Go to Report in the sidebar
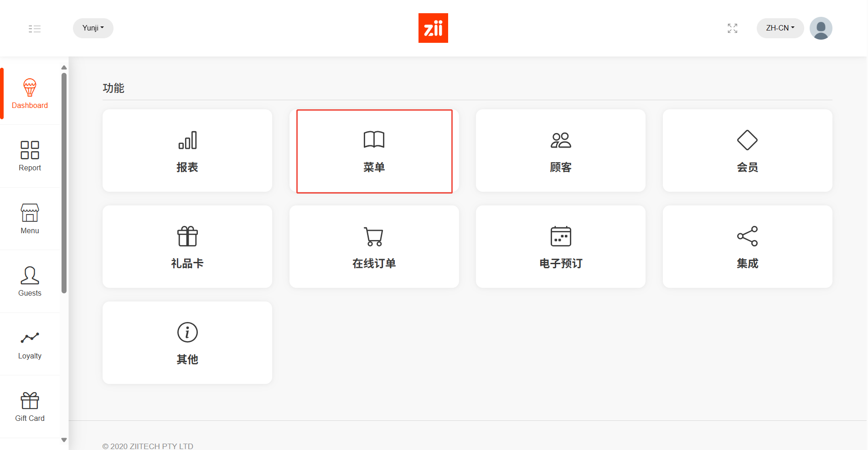Viewport: 868px width, 450px height. tap(30, 156)
